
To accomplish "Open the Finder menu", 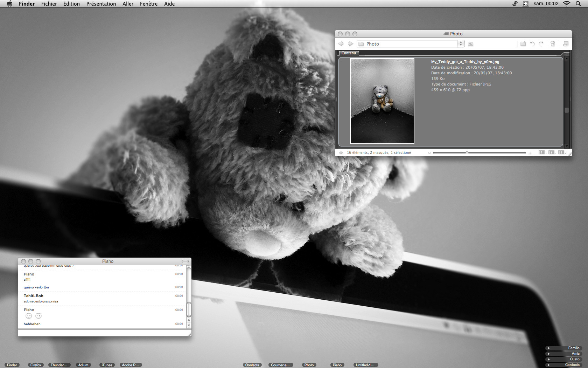I will coord(27,4).
